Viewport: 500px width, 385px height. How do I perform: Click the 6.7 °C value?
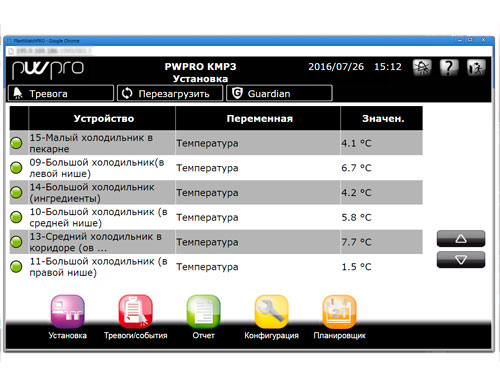(356, 168)
